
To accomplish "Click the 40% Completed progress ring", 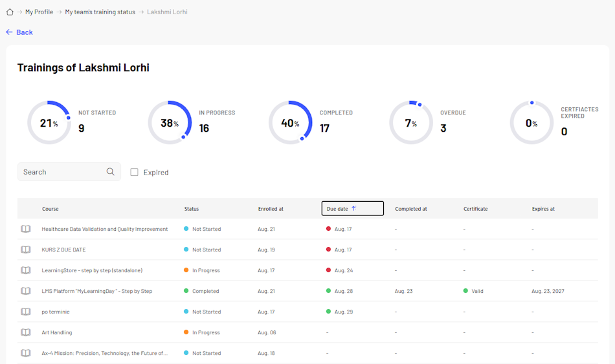I will point(290,123).
